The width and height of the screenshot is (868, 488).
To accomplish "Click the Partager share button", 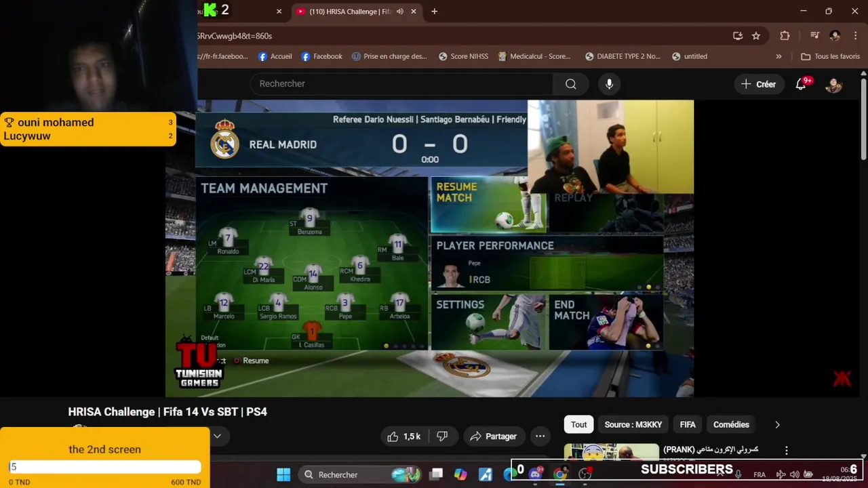I will 493,436.
